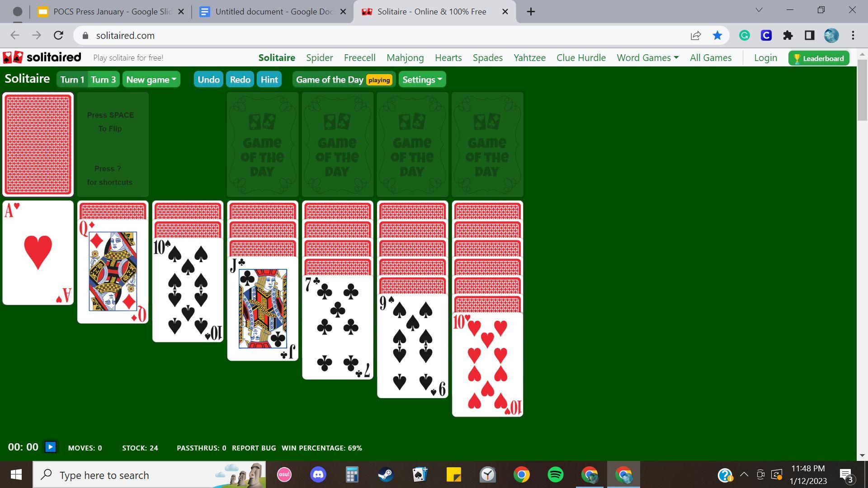This screenshot has width=868, height=488.
Task: Click the solitaired logo
Action: (42, 57)
